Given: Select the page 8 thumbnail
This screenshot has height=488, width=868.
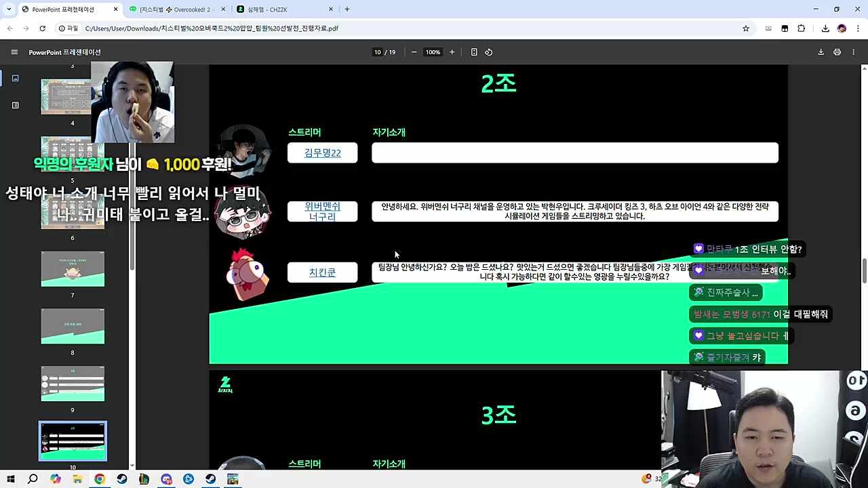Looking at the screenshot, I should pos(73,326).
